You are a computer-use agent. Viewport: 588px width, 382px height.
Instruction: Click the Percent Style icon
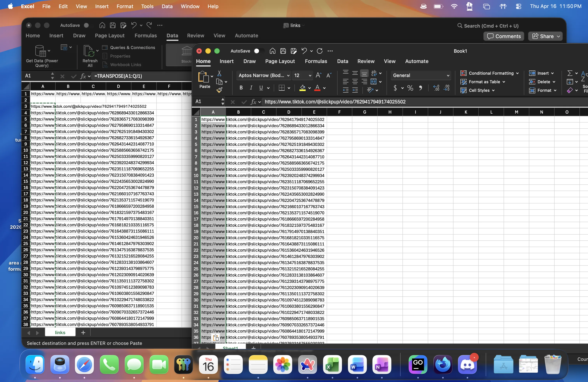(x=410, y=88)
